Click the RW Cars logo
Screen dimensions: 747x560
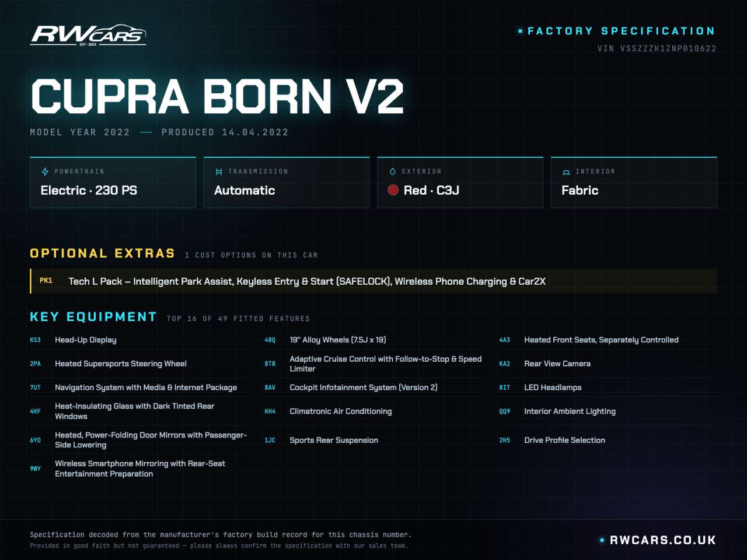88,36
